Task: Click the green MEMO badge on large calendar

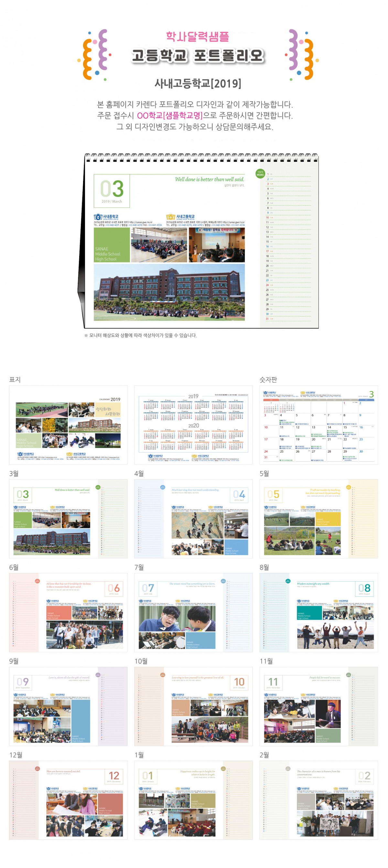Action: coord(260,174)
